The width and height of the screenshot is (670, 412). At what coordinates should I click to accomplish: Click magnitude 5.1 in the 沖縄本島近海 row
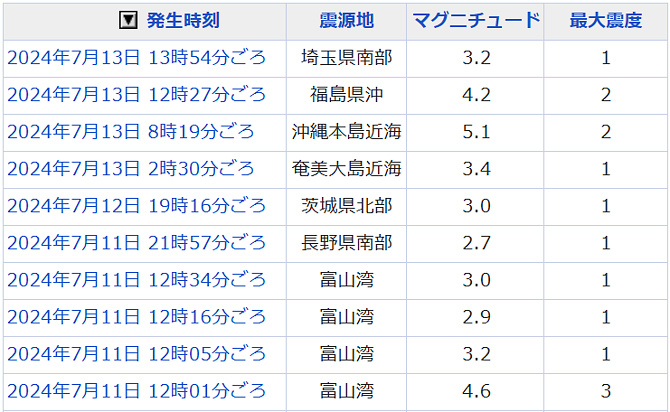476,132
